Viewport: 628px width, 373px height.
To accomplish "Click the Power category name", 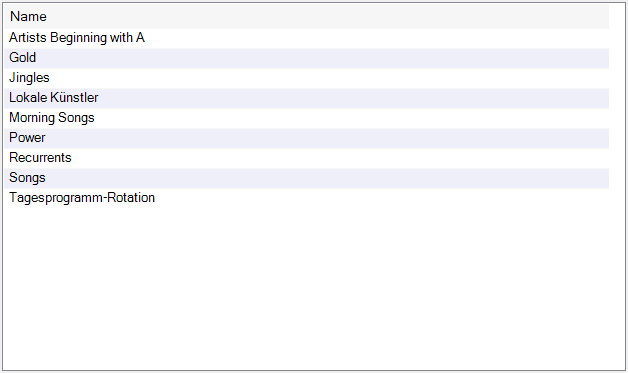I will click(27, 137).
